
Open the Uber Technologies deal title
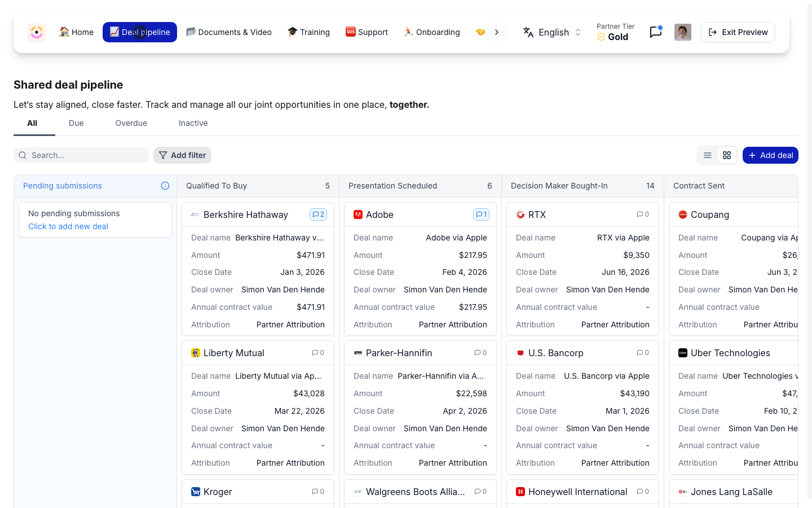(x=730, y=353)
